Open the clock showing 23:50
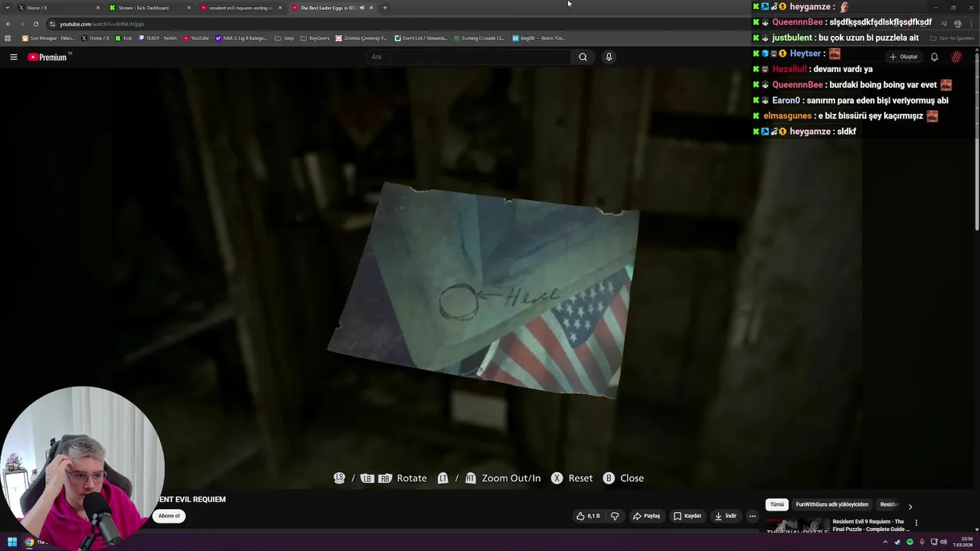This screenshot has width=980, height=551. tap(962, 543)
